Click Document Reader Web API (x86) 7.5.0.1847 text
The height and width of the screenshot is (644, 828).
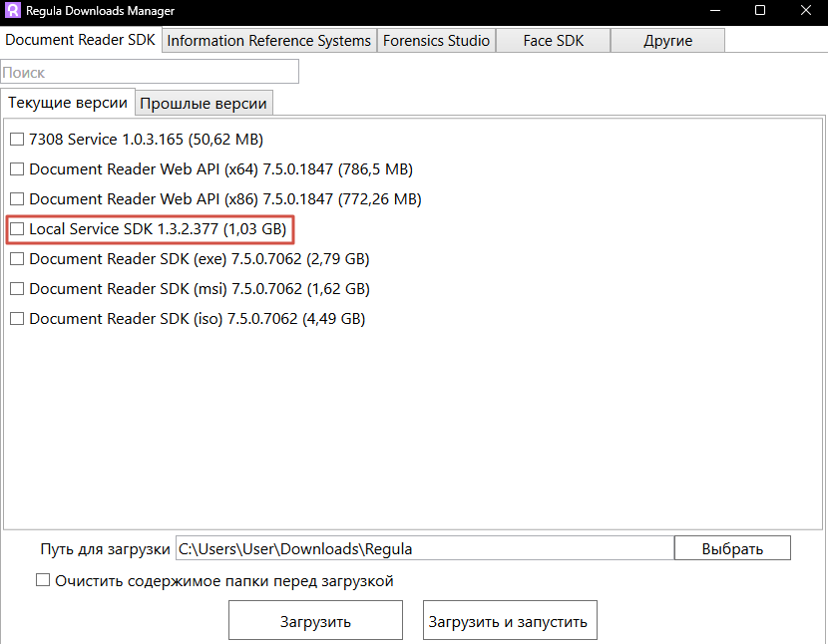(182, 199)
